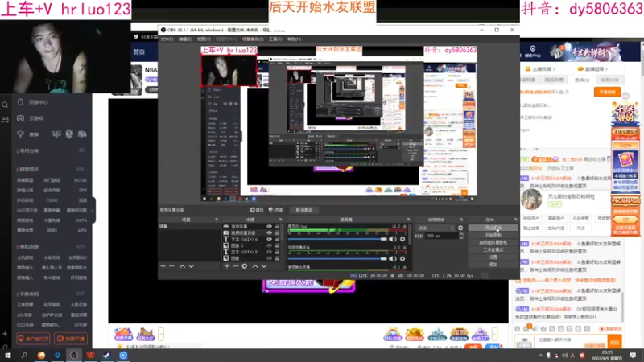The width and height of the screenshot is (644, 362).
Task: Pop out the audio mixer dock panel
Action: tap(408, 220)
